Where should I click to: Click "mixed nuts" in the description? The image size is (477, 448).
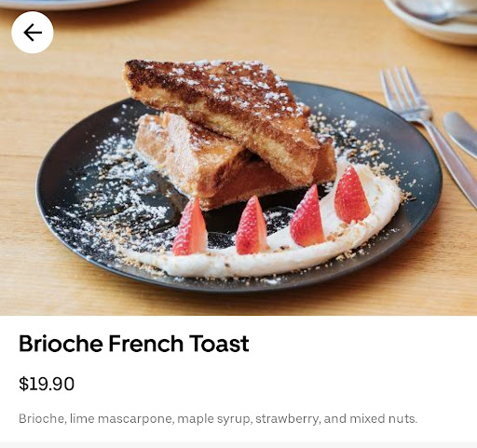point(383,419)
